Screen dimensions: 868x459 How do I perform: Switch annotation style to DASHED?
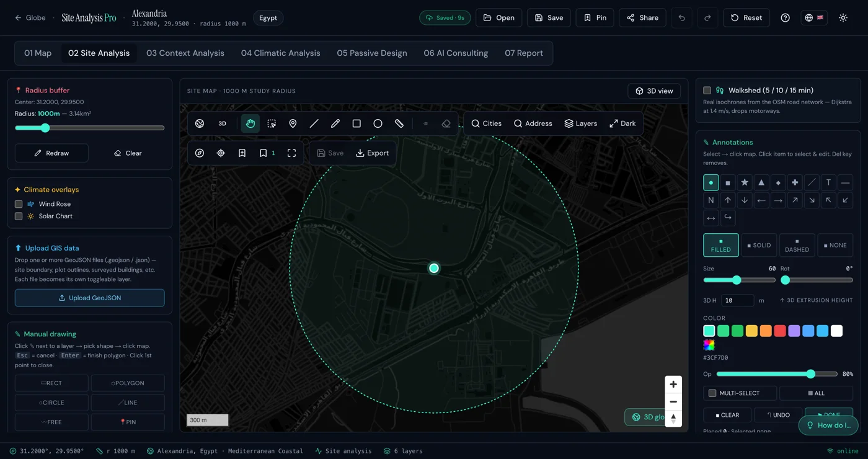797,245
